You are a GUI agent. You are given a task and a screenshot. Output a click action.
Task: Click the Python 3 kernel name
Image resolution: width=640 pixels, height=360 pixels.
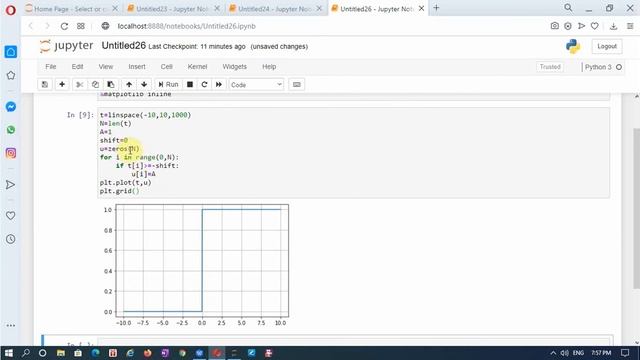[x=598, y=67]
